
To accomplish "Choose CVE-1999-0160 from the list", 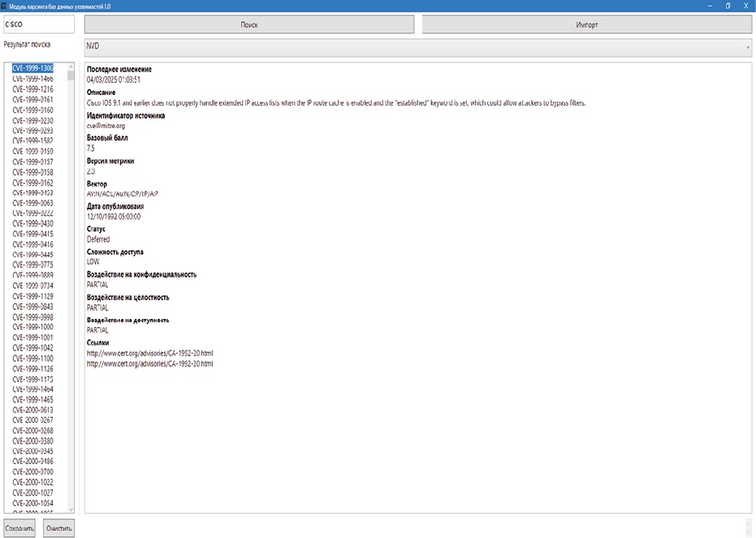I will click(32, 110).
